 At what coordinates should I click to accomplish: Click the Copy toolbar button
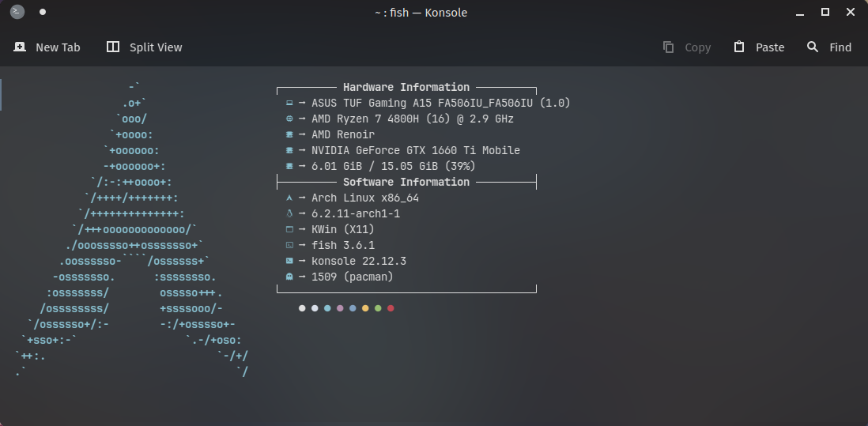click(686, 47)
